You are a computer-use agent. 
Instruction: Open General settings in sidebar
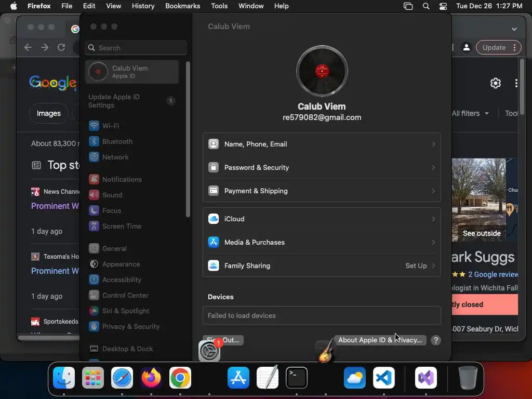[x=107, y=249]
